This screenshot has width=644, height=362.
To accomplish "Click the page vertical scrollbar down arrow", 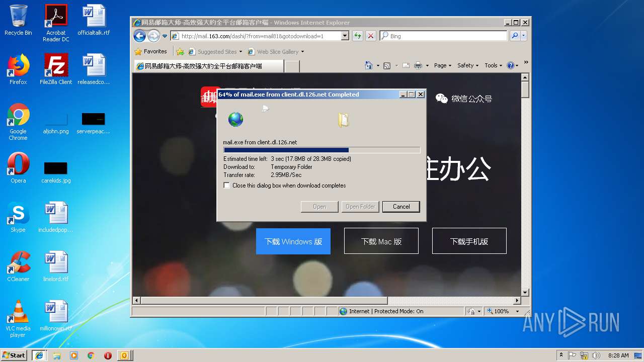I will pyautogui.click(x=525, y=293).
